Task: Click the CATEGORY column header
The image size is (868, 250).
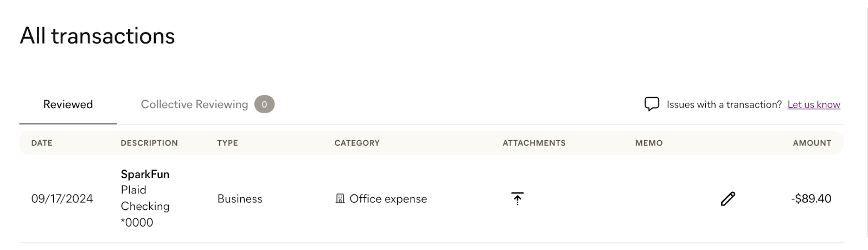Action: [x=357, y=143]
